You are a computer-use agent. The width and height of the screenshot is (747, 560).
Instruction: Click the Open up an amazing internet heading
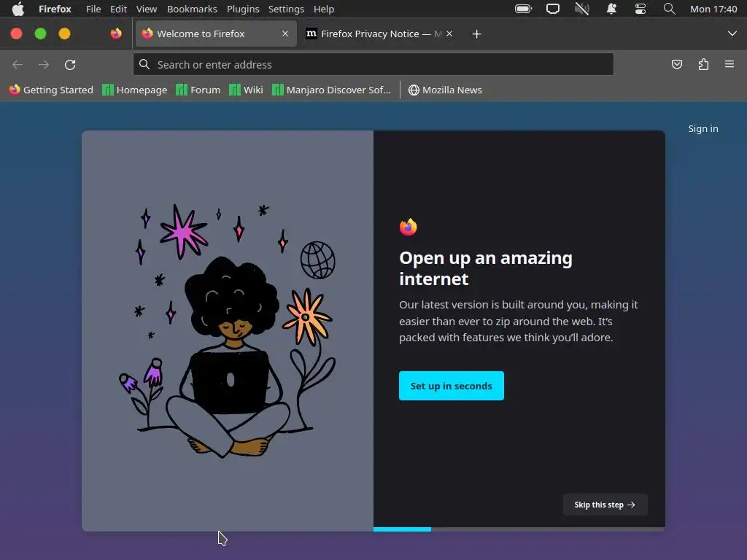[485, 268]
